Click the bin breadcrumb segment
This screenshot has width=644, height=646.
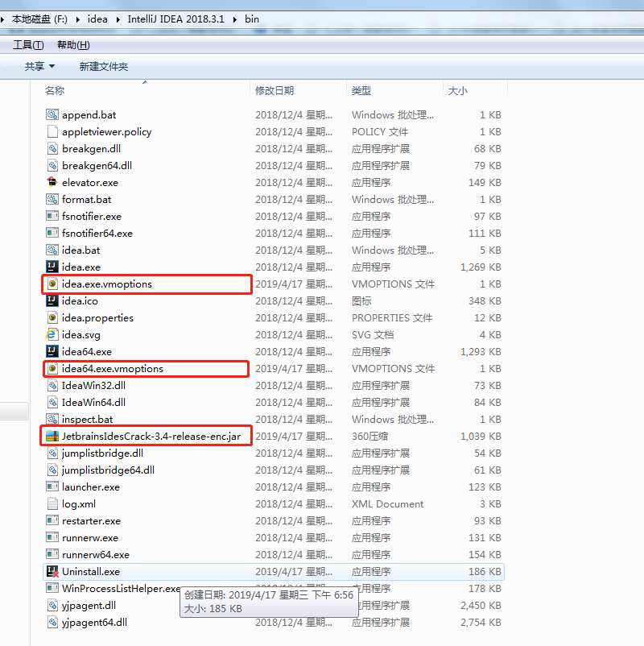click(252, 19)
